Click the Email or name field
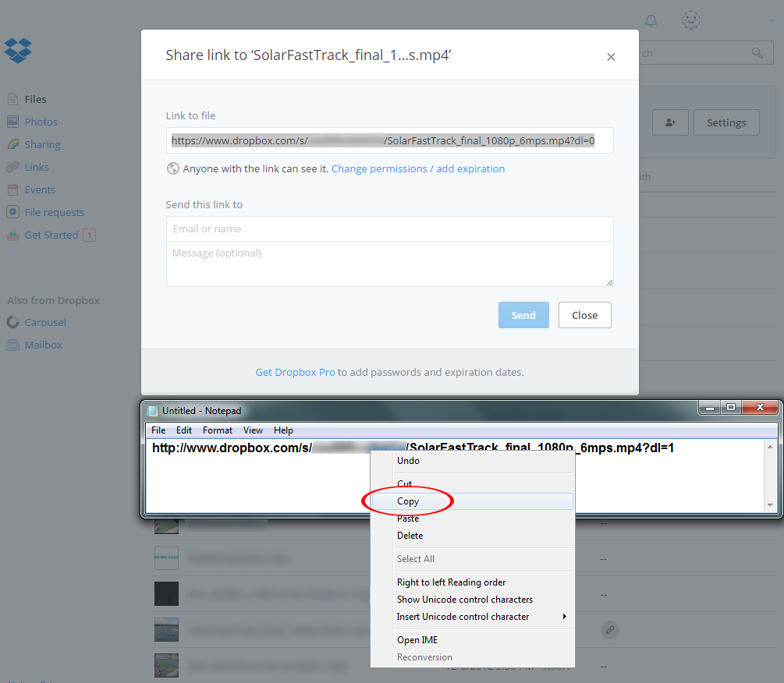The image size is (784, 683). point(389,228)
